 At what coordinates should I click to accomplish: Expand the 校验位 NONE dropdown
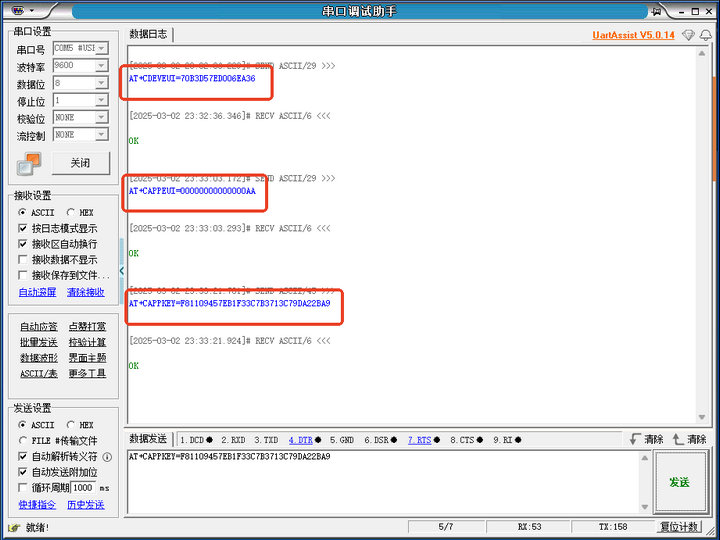tap(101, 118)
